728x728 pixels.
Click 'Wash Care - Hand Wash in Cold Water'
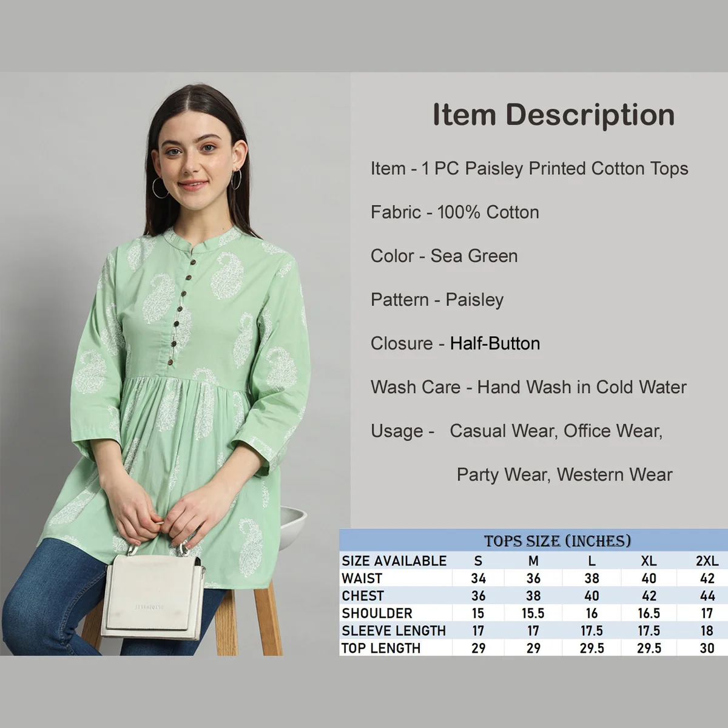(x=528, y=387)
